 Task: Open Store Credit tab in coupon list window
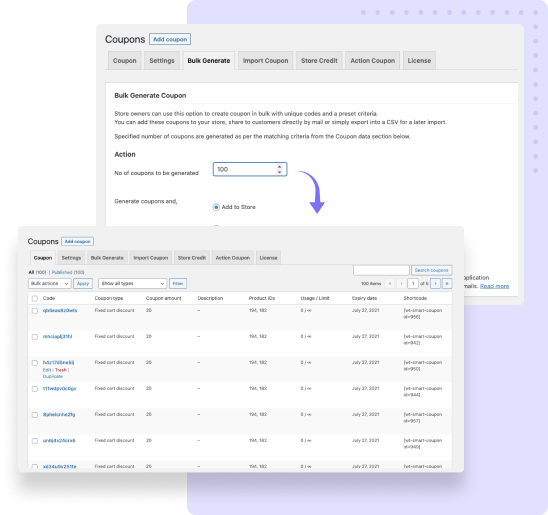[x=192, y=258]
